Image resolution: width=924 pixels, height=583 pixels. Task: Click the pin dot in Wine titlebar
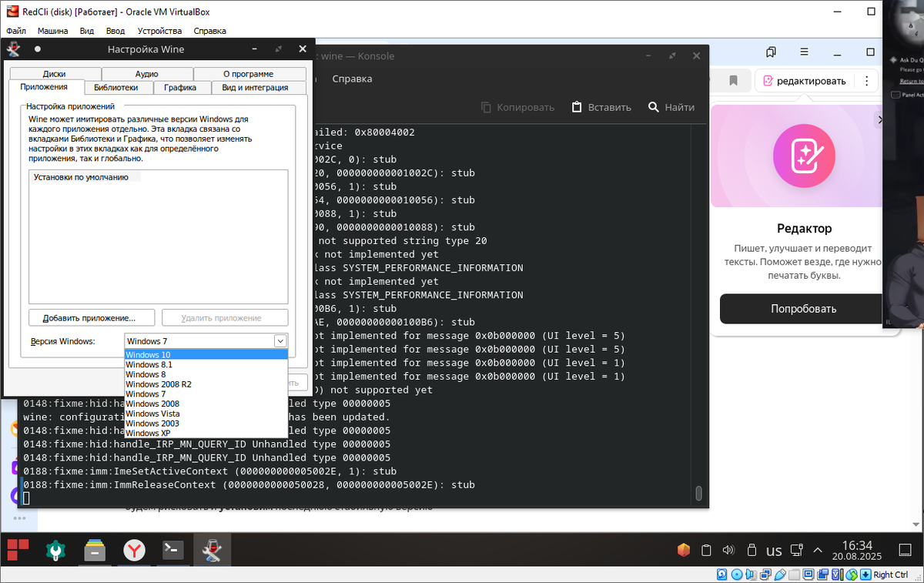(x=37, y=49)
